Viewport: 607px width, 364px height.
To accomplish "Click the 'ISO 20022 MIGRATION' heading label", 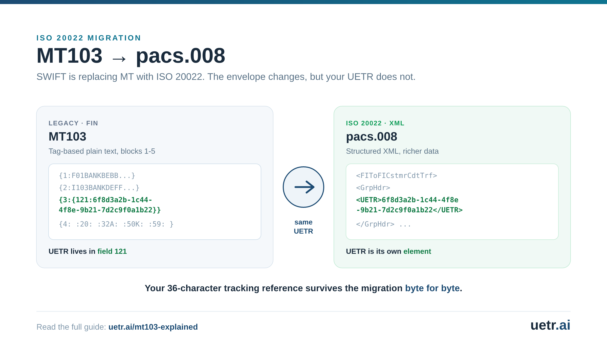I will pos(89,38).
